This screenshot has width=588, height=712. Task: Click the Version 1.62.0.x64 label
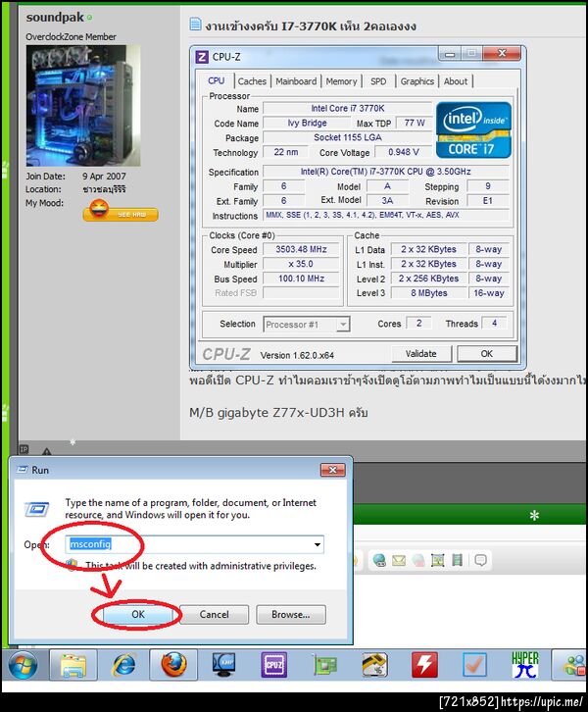(297, 355)
